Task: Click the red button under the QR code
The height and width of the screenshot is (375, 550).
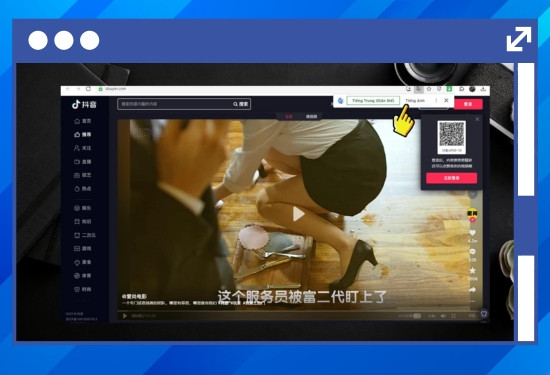Action: coord(451,178)
